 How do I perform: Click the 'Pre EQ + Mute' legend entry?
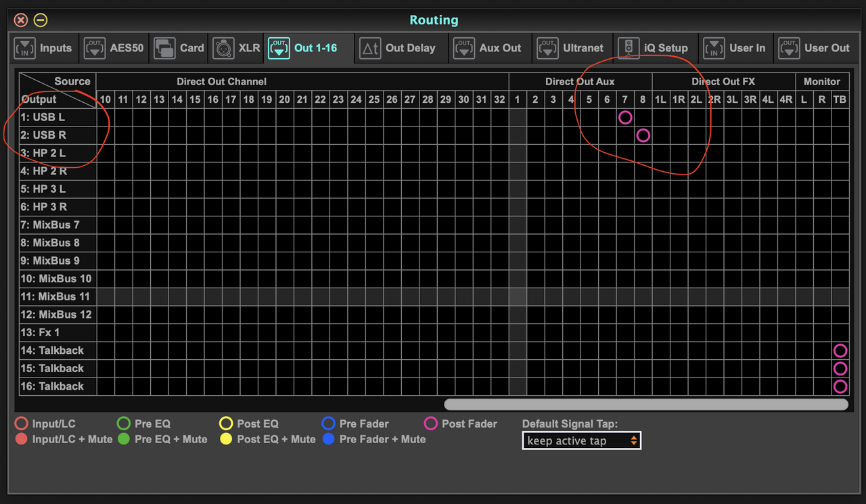[x=162, y=439]
